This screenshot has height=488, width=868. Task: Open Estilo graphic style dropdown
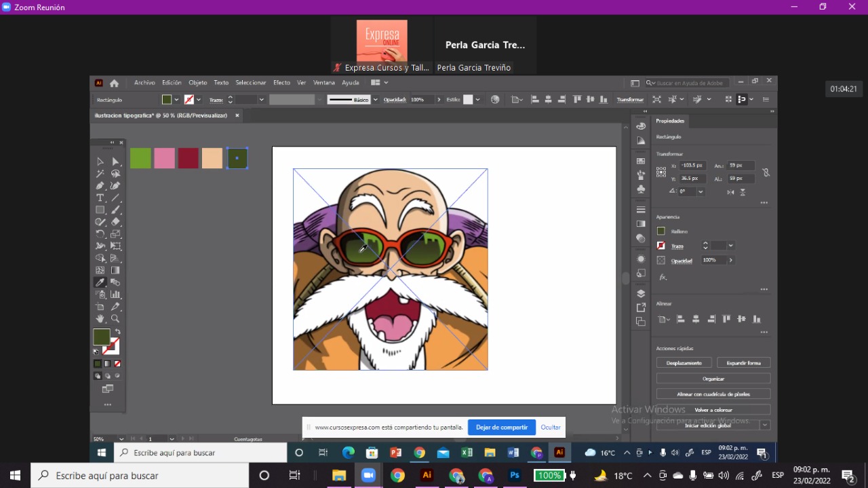477,100
